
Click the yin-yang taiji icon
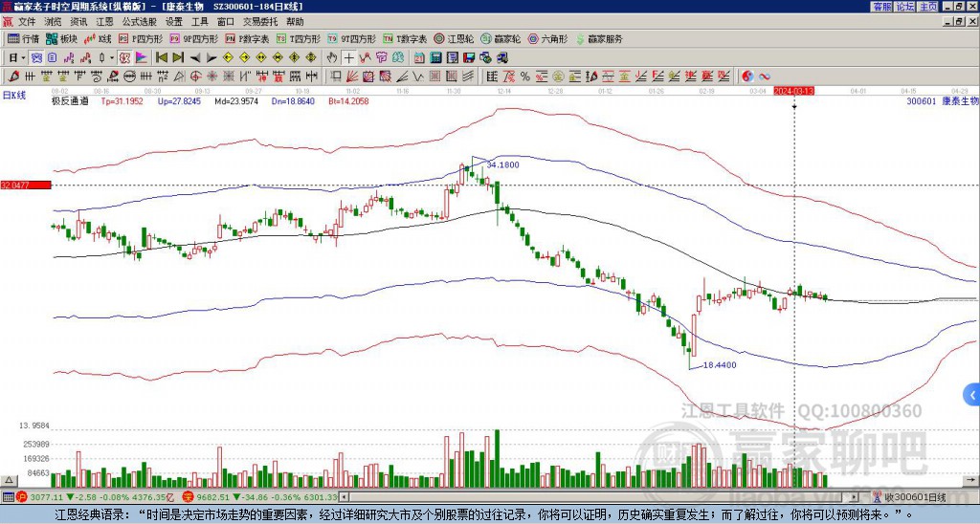pyautogui.click(x=747, y=76)
